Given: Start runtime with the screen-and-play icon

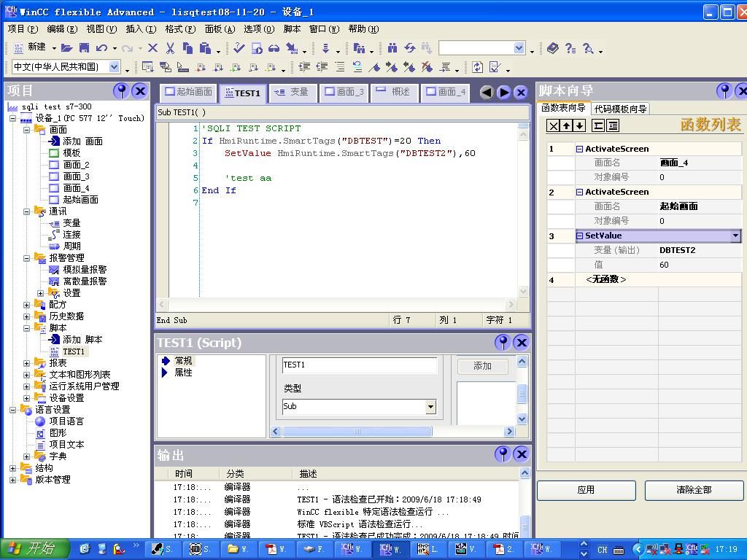Looking at the screenshot, I should coord(257,48).
